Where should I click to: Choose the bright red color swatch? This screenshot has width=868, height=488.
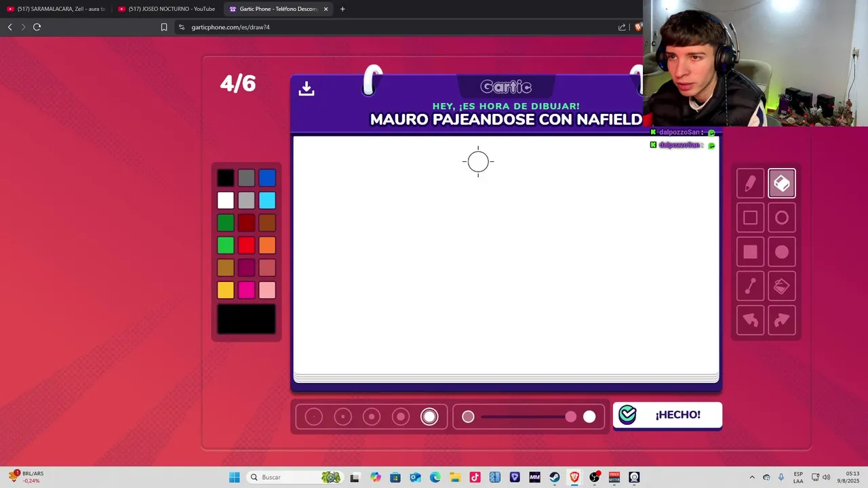(246, 245)
